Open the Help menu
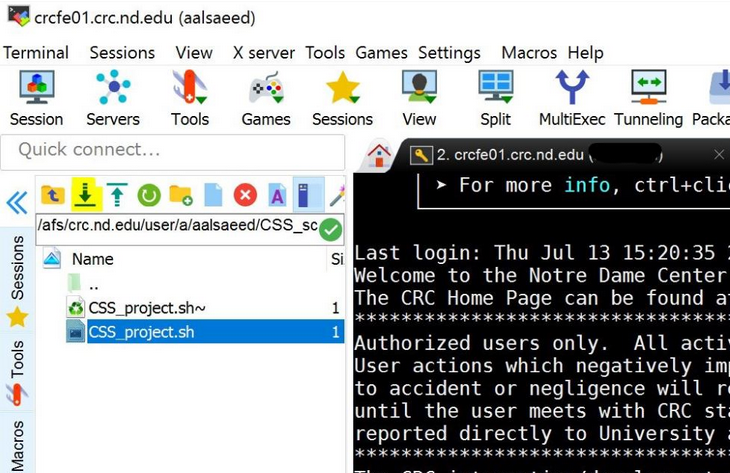Image resolution: width=730 pixels, height=473 pixels. coord(585,53)
